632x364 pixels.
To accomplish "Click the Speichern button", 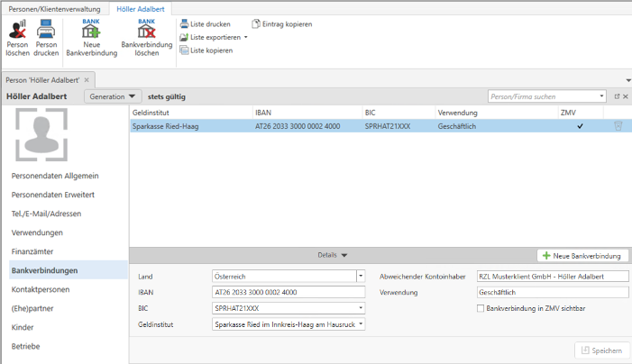I will [601, 350].
